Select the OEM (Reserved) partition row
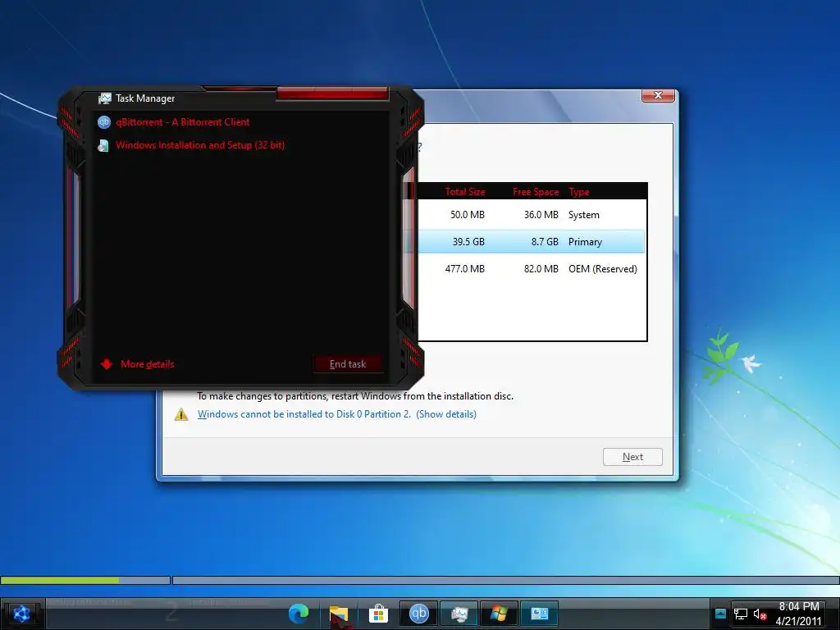This screenshot has height=630, width=840. coord(531,269)
